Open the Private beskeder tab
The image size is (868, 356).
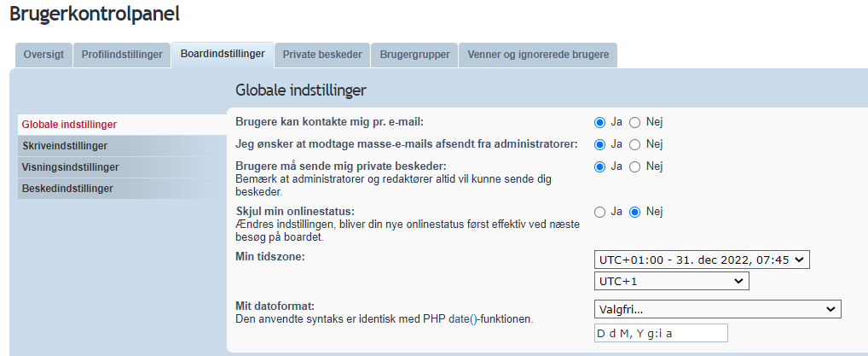click(x=322, y=55)
